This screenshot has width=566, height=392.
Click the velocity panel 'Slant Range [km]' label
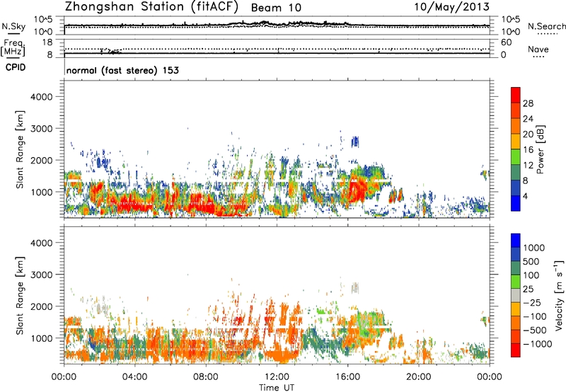tap(20, 295)
